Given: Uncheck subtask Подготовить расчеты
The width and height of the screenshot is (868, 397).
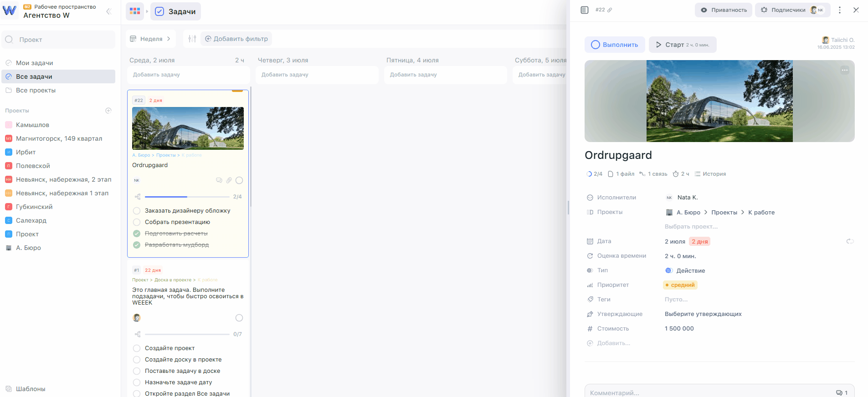Looking at the screenshot, I should 137,234.
